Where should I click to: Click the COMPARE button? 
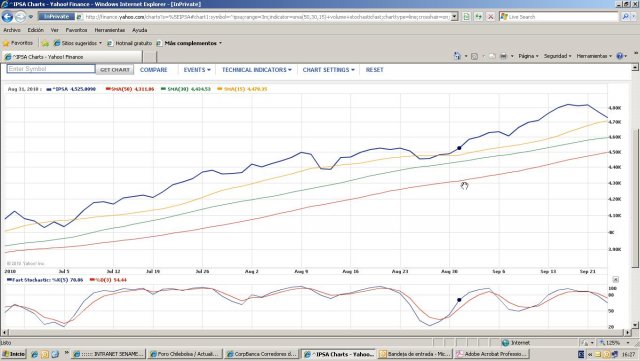[153, 70]
